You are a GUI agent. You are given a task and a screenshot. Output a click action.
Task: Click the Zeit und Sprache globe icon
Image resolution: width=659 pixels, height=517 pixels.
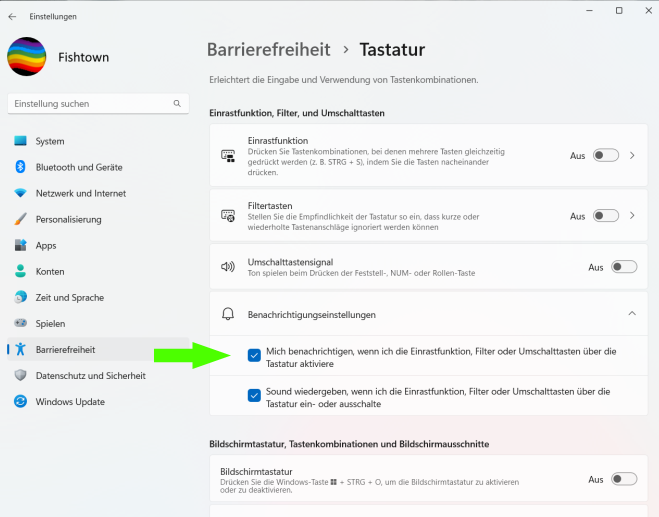tap(20, 297)
